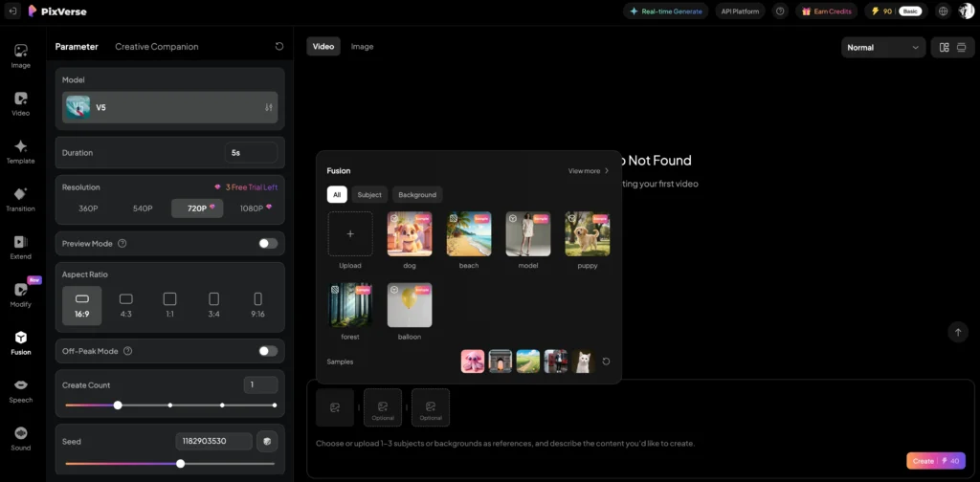Viewport: 980px width, 482px height.
Task: Choose 1:1 aspect ratio
Action: pyautogui.click(x=170, y=306)
